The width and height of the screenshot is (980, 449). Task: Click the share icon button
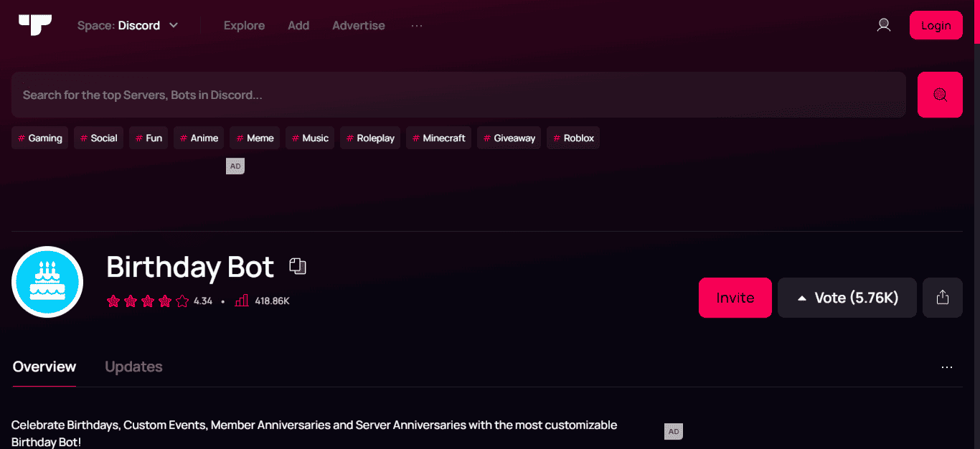tap(943, 298)
